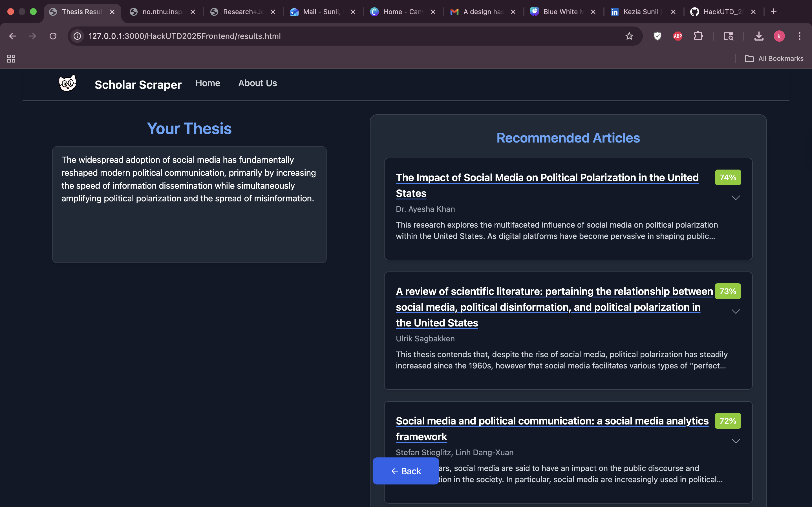Open the browser Downloads icon
812x507 pixels.
tap(759, 36)
